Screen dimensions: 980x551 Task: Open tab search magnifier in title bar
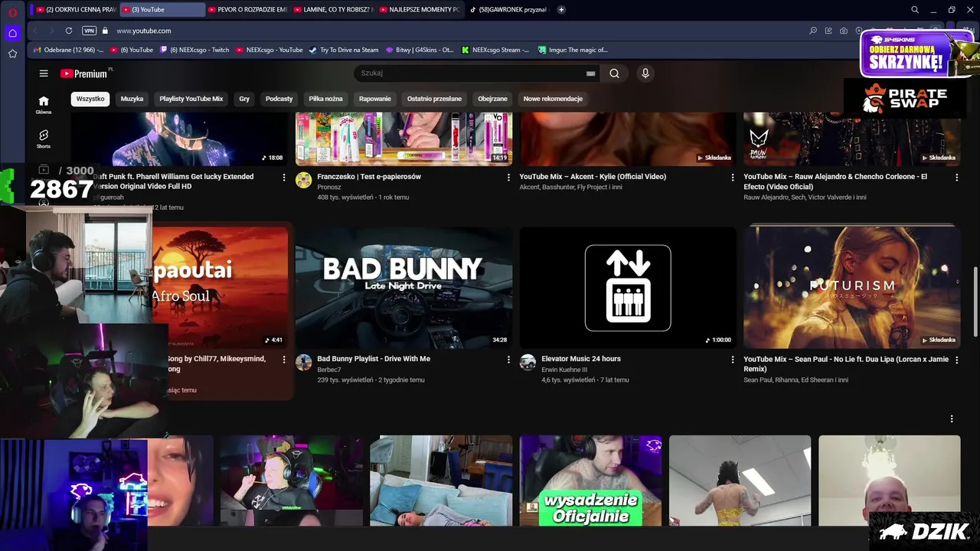915,10
